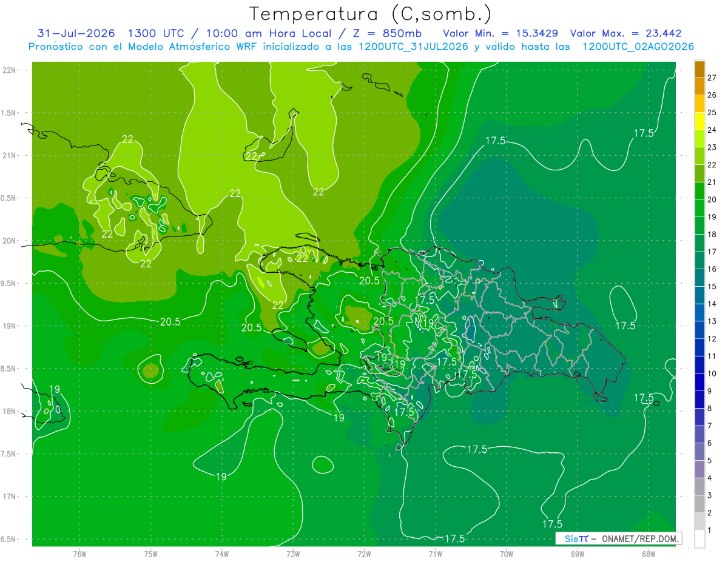728x562 pixels.
Task: Pick the teal legend color between 15 and 16
Action: click(x=699, y=278)
